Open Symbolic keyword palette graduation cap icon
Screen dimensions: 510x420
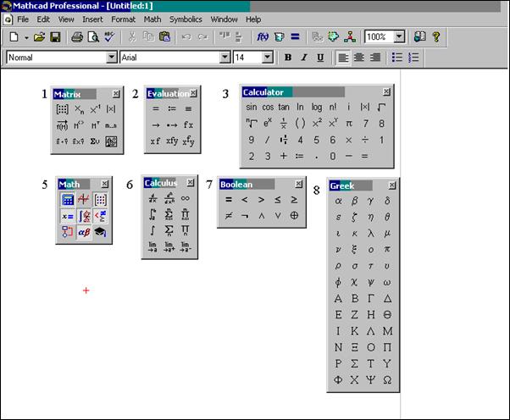pyautogui.click(x=101, y=232)
